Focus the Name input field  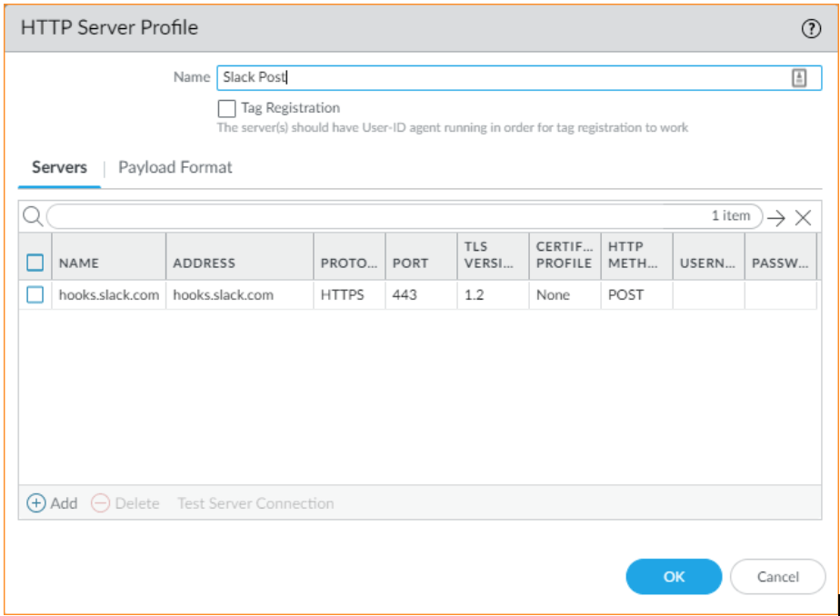click(518, 78)
